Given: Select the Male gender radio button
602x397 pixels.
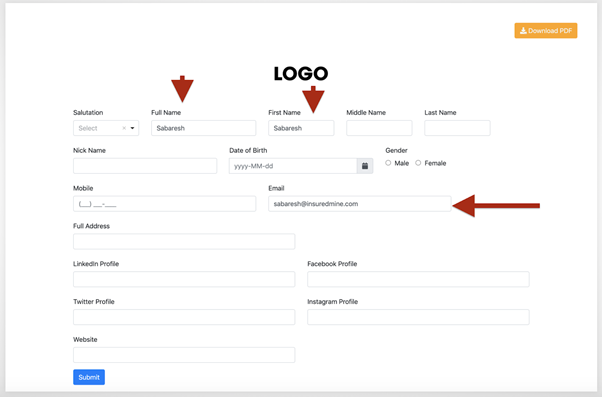Looking at the screenshot, I should pyautogui.click(x=388, y=163).
